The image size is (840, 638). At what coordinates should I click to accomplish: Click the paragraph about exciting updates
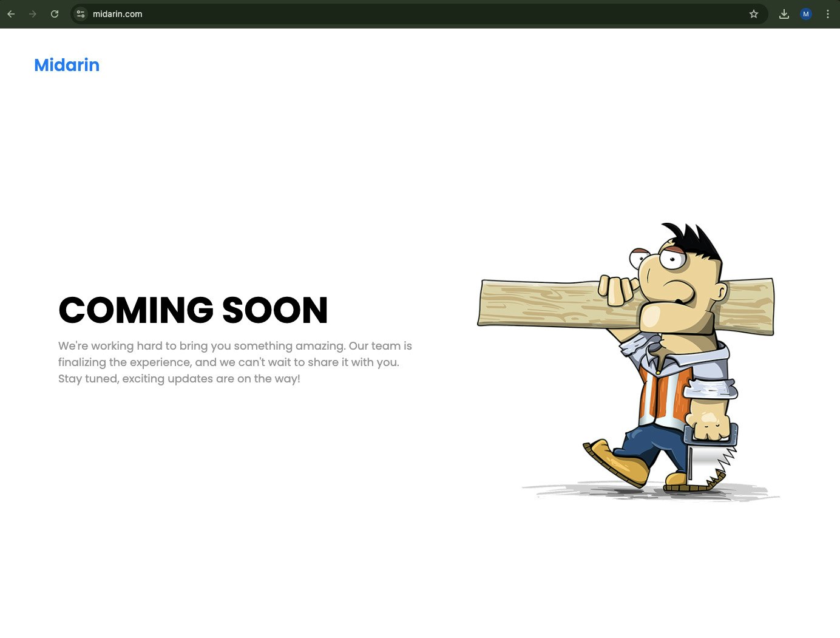coord(235,362)
